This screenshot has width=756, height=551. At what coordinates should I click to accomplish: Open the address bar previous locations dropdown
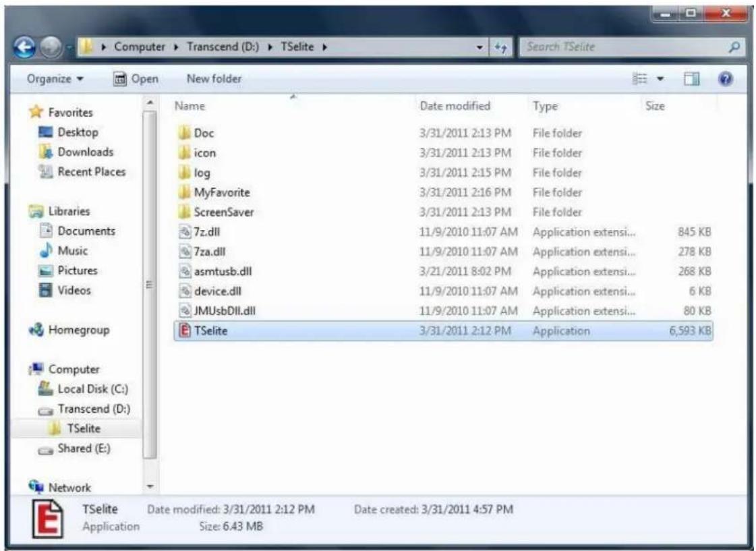coord(479,47)
